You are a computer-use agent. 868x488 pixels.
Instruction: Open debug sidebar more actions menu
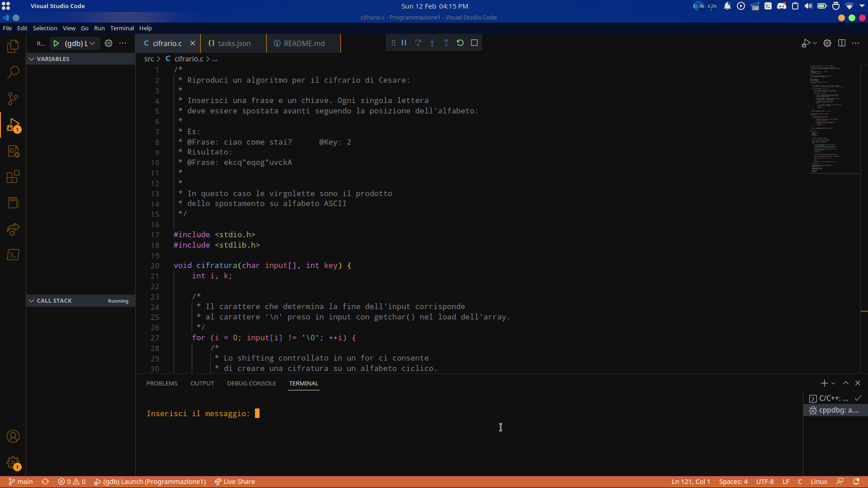click(123, 43)
